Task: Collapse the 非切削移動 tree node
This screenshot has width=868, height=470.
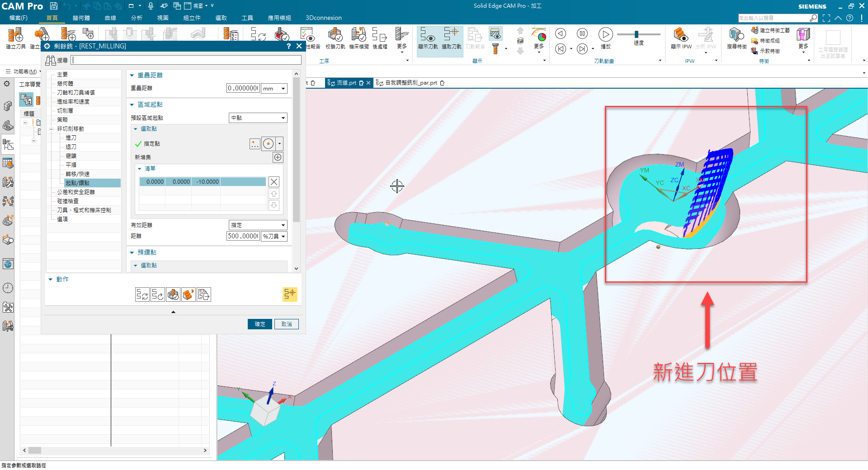Action: (x=52, y=129)
